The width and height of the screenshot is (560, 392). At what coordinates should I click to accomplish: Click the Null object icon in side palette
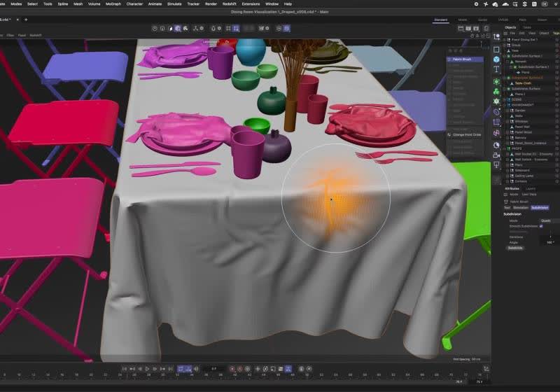[496, 37]
